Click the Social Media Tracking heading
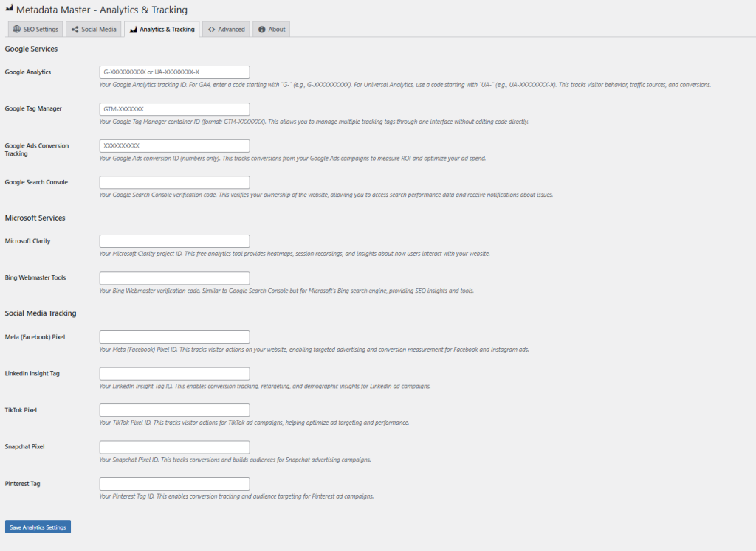Image resolution: width=756 pixels, height=551 pixels. pyautogui.click(x=41, y=313)
